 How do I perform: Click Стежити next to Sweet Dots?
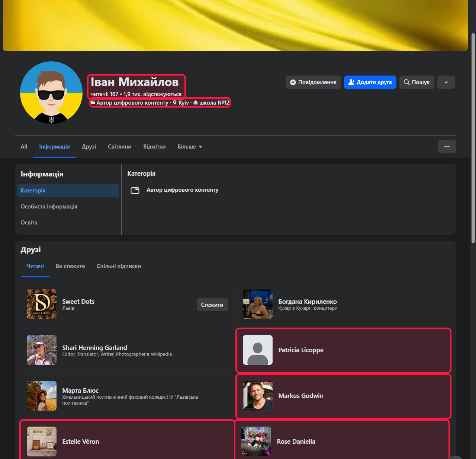click(212, 305)
